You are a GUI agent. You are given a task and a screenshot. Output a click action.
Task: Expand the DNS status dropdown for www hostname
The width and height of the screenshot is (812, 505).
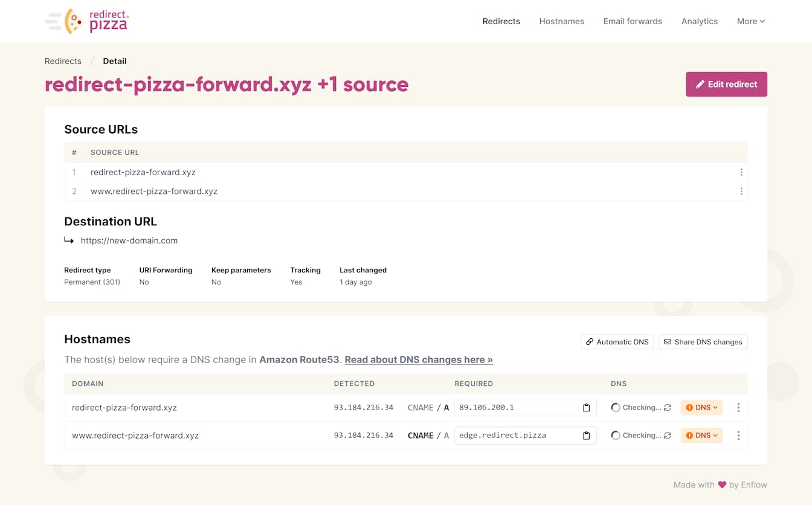coord(701,436)
